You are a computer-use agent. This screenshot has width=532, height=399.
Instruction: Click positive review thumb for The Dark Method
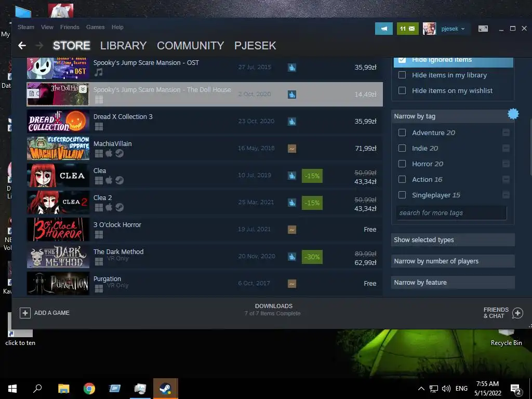coord(292,257)
